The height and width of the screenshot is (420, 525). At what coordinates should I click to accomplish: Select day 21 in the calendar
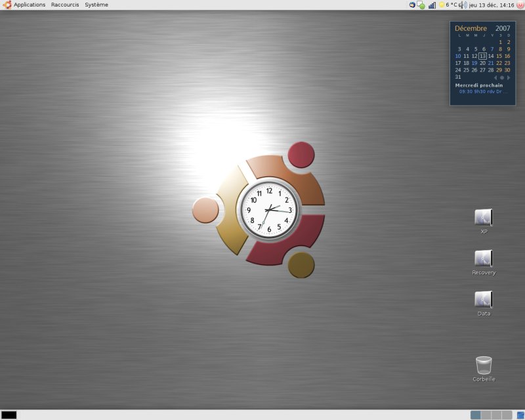(x=491, y=63)
